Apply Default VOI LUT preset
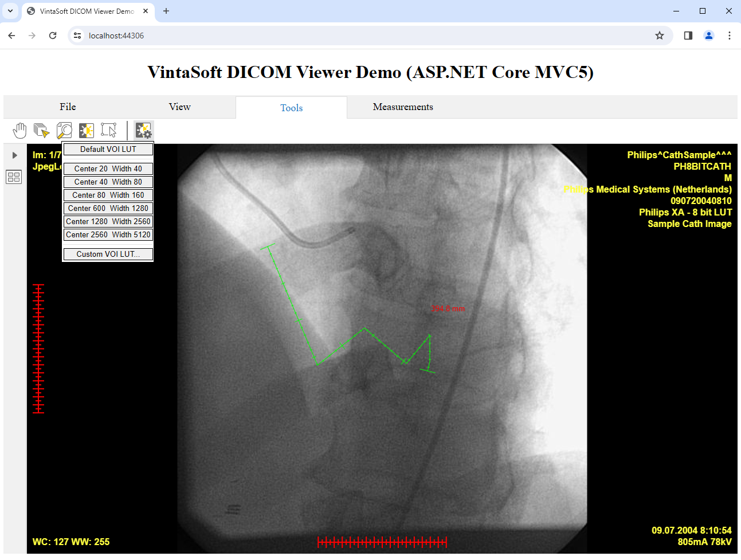This screenshot has width=741, height=560. coord(108,150)
